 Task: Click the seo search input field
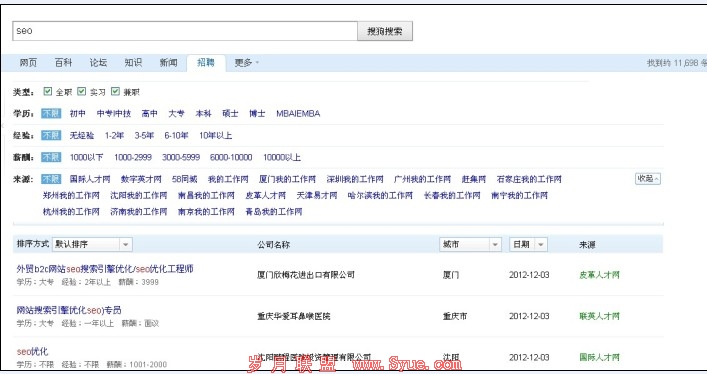185,31
